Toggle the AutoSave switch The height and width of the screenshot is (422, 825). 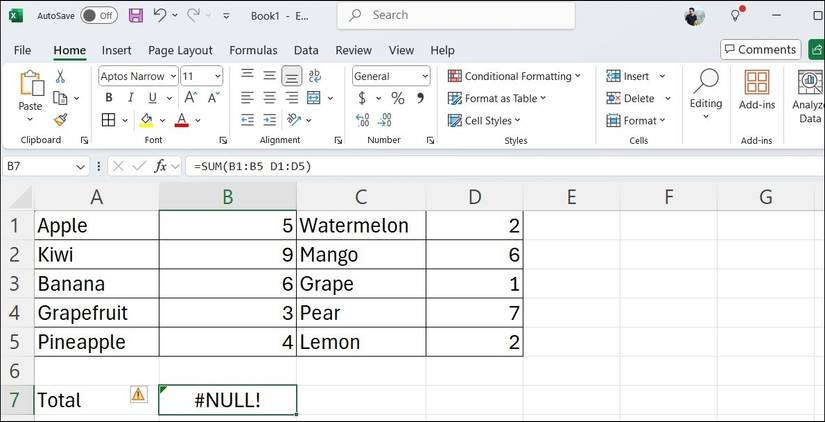pyautogui.click(x=98, y=16)
